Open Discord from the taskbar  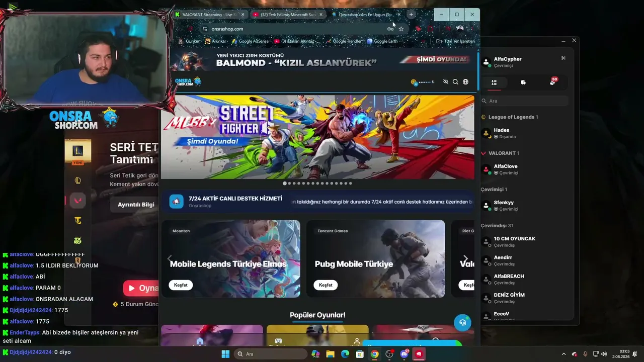pyautogui.click(x=405, y=354)
